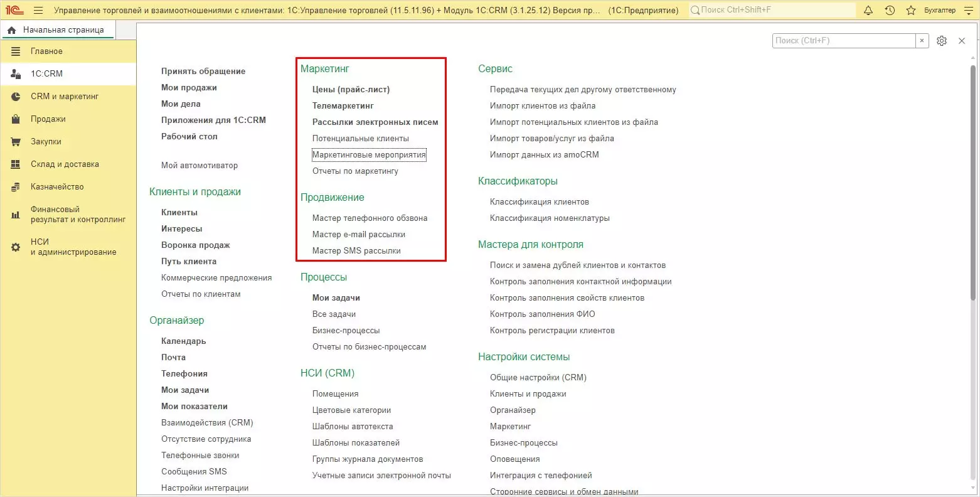Open Календарь in Органайзер
Image resolution: width=980 pixels, height=497 pixels.
coord(184,341)
